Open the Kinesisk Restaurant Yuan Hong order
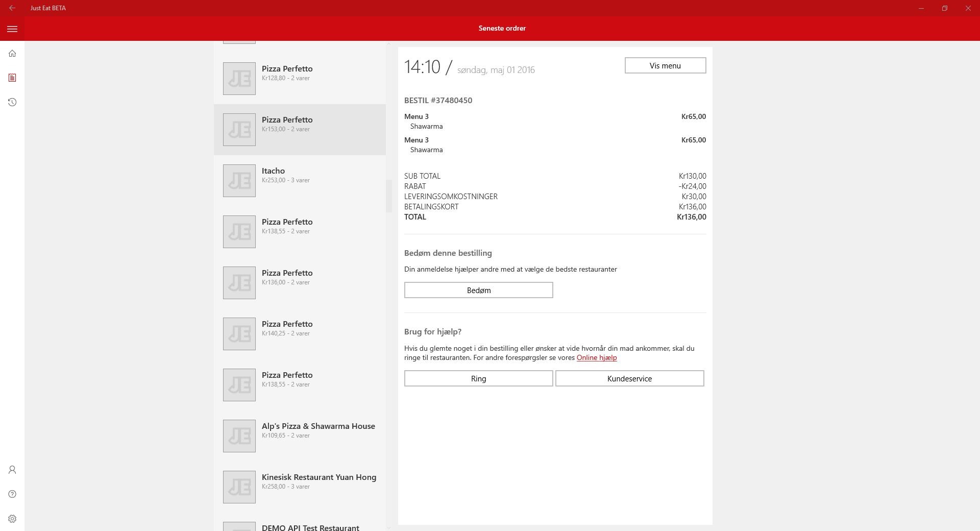The width and height of the screenshot is (980, 531). [300, 487]
